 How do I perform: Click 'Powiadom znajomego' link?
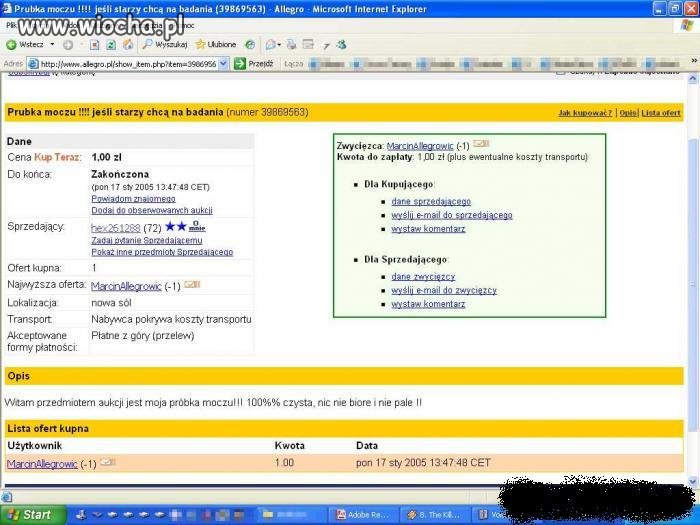point(133,199)
